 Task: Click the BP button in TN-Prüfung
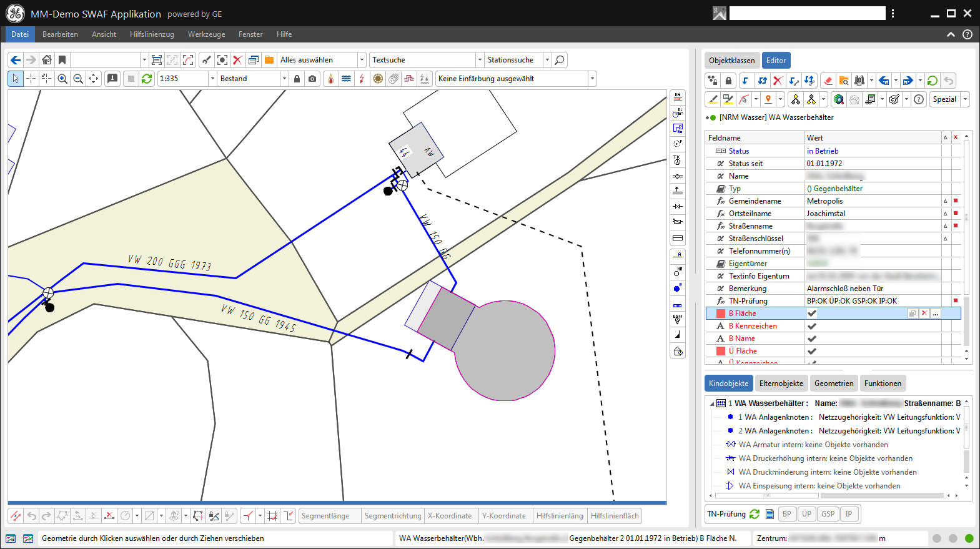coord(787,514)
